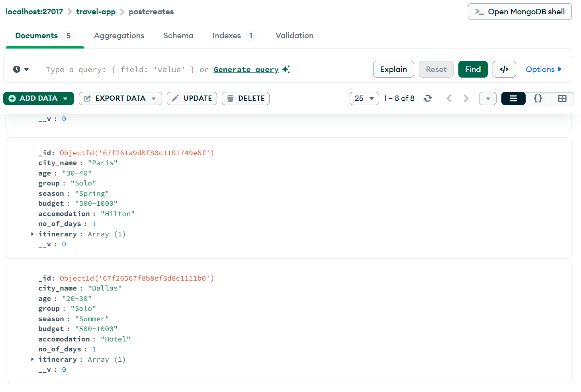Switch to list view
Image resolution: width=581 pixels, height=392 pixels.
(513, 98)
